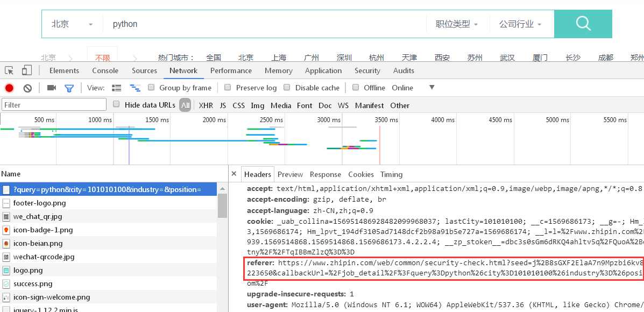Open the Console tab
Image resolution: width=644 pixels, height=312 pixels.
pyautogui.click(x=105, y=70)
